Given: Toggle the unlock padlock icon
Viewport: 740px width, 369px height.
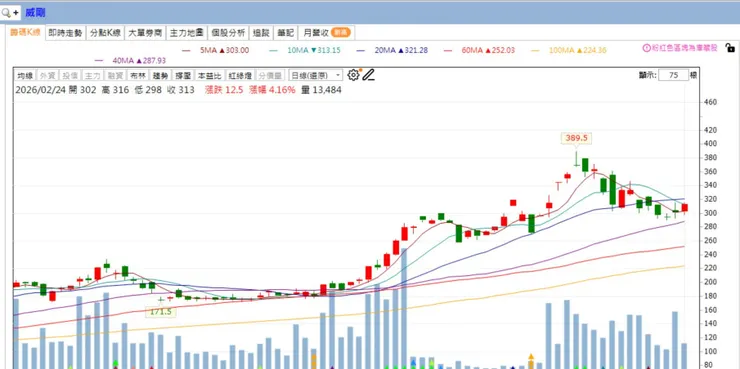Looking at the screenshot, I should tap(730, 48).
